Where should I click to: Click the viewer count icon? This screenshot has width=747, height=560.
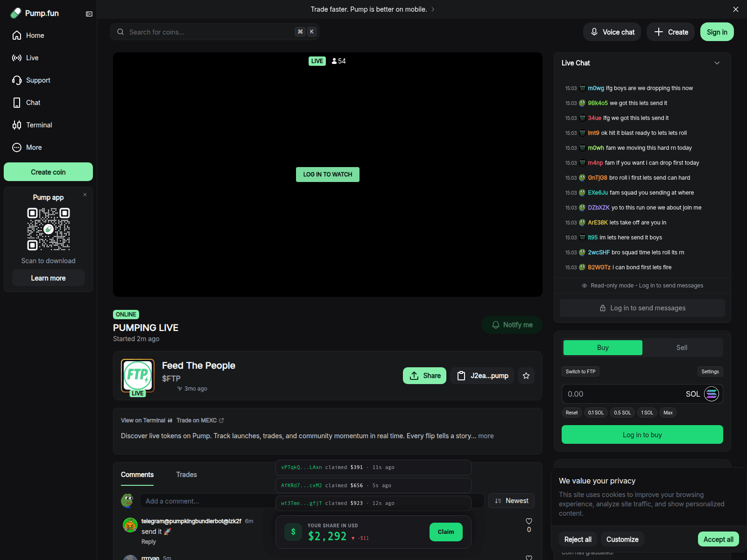pyautogui.click(x=334, y=61)
